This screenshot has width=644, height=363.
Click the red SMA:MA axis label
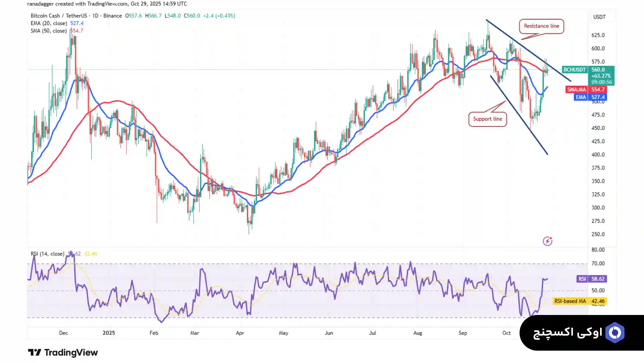(x=577, y=90)
